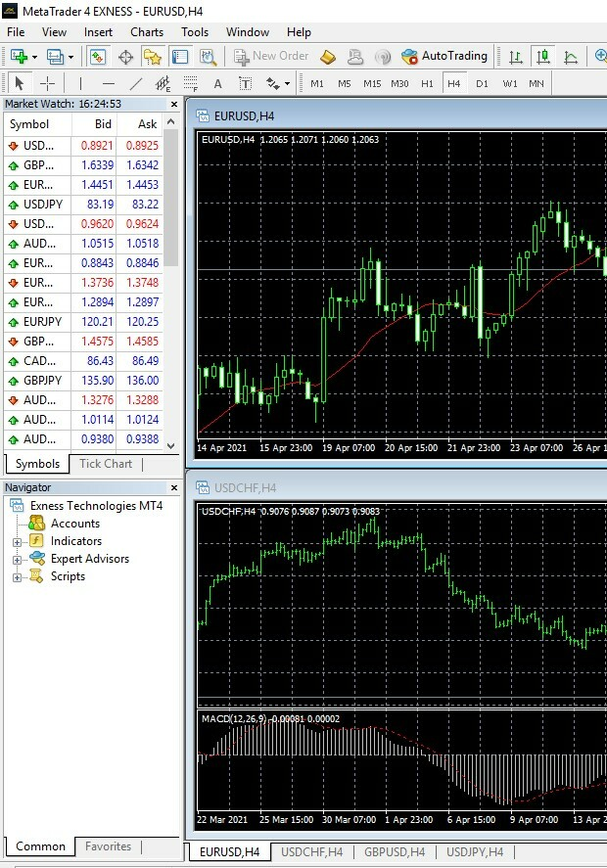Open the Strategy Tester icon
607x868 pixels.
coord(208,57)
